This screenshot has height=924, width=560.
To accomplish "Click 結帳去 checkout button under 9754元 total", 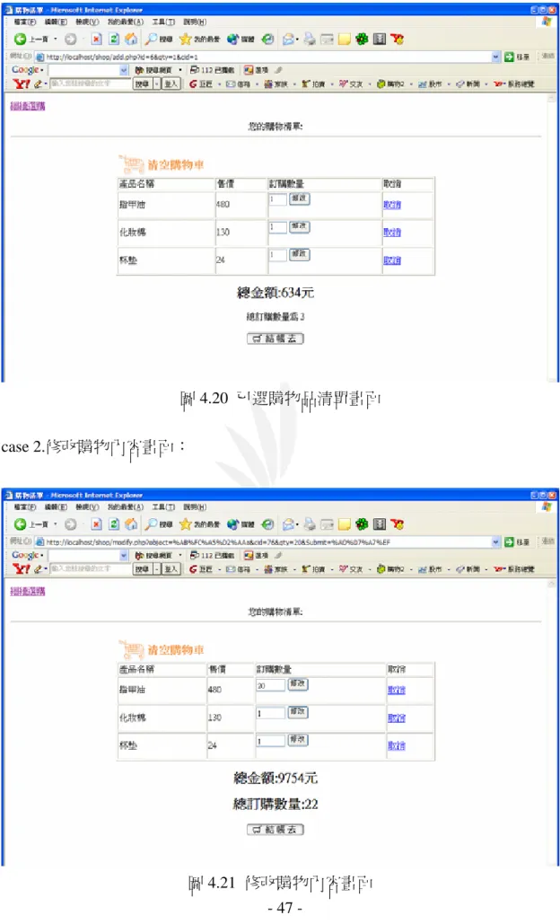I will click(275, 830).
